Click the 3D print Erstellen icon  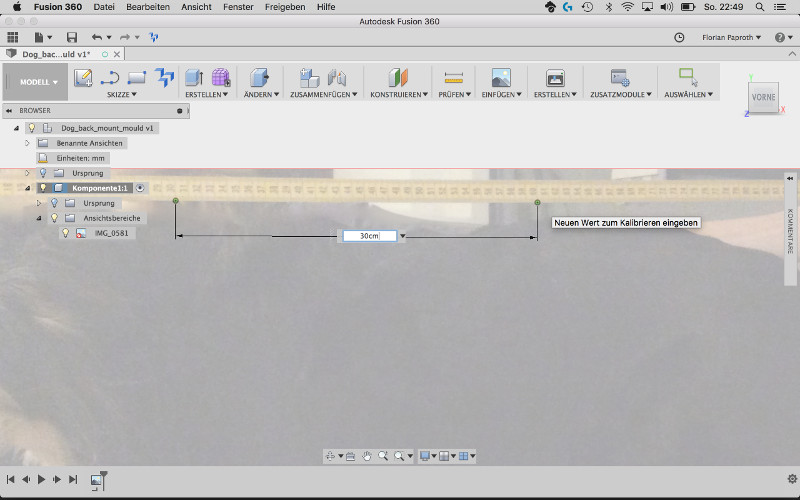pyautogui.click(x=555, y=78)
